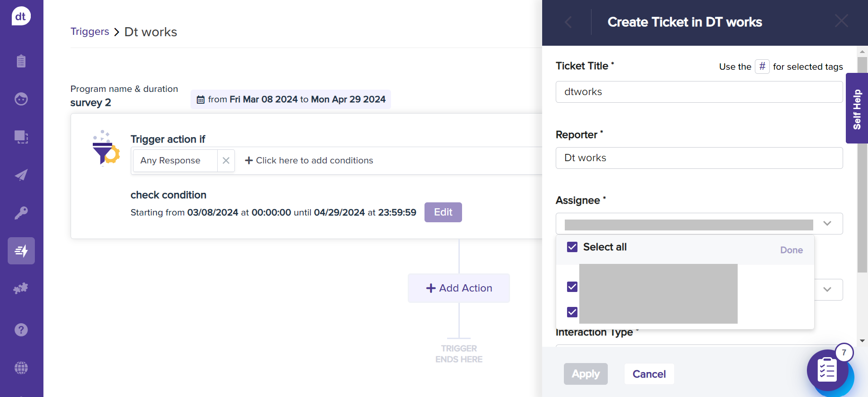Viewport: 868px width, 397px height.
Task: Open the floating checklist widget icon
Action: 827,371
